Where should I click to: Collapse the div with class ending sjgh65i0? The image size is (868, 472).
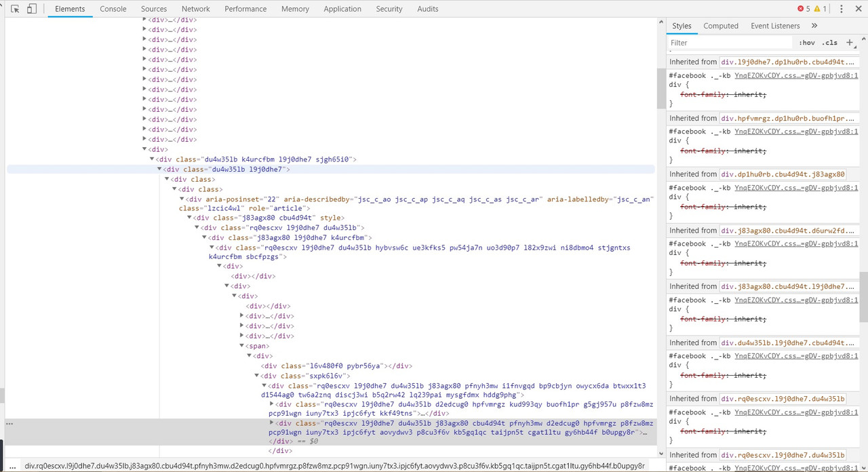(x=151, y=159)
